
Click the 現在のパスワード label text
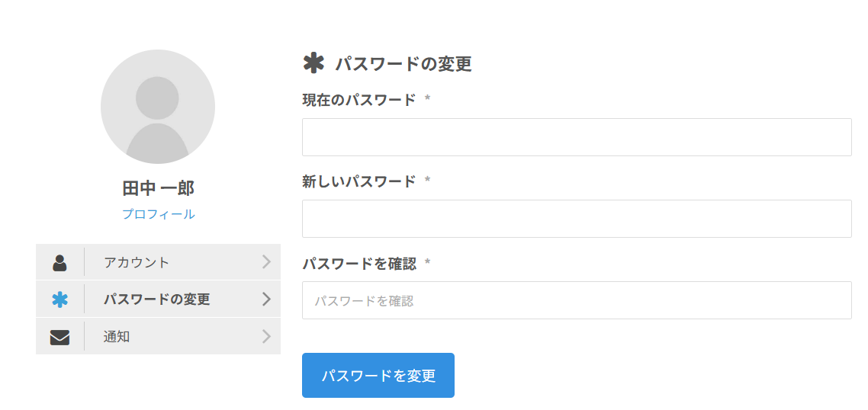(x=359, y=100)
